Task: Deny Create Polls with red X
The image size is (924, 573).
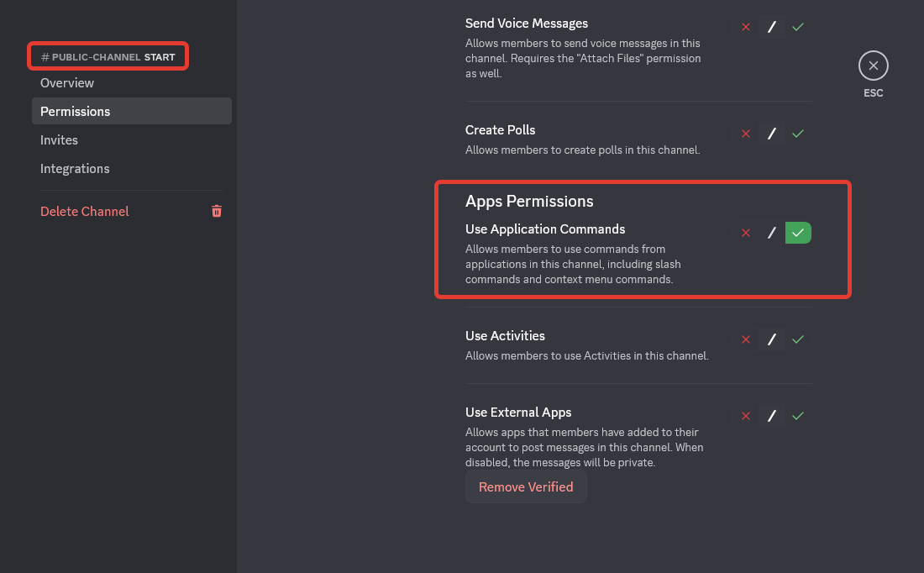Action: pyautogui.click(x=746, y=134)
